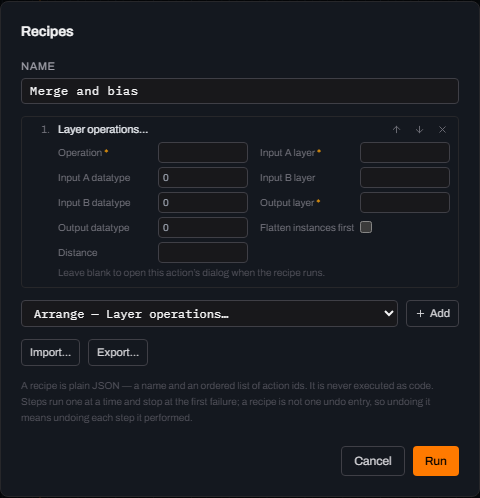Click the 'Recipes' dialog heading

point(47,32)
